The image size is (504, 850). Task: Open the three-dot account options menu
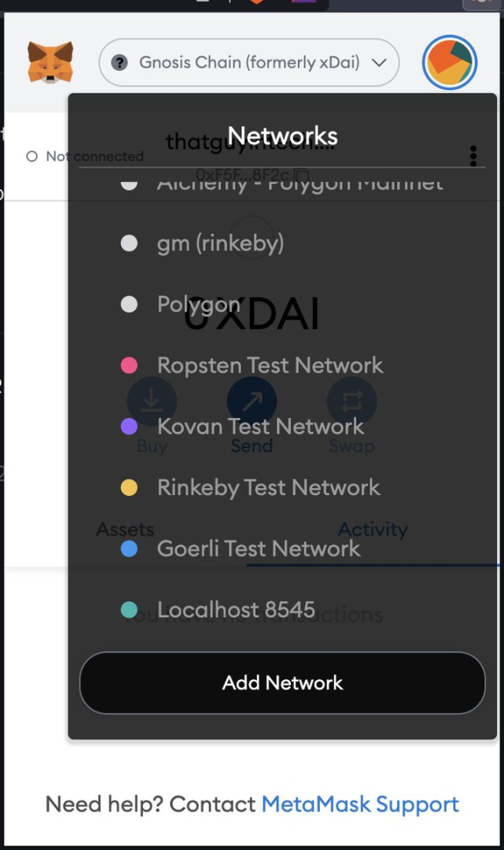[x=473, y=156]
